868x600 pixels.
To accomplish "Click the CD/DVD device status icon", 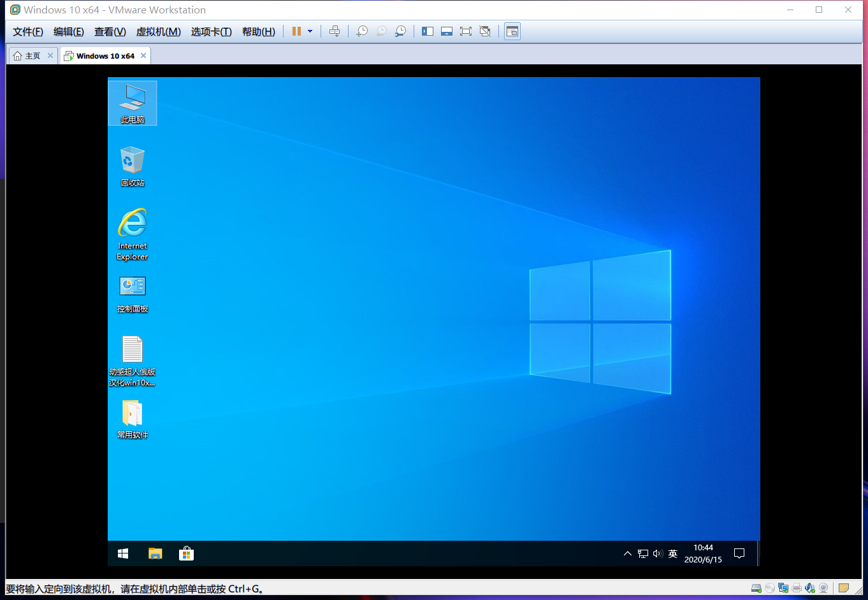I will (x=770, y=589).
